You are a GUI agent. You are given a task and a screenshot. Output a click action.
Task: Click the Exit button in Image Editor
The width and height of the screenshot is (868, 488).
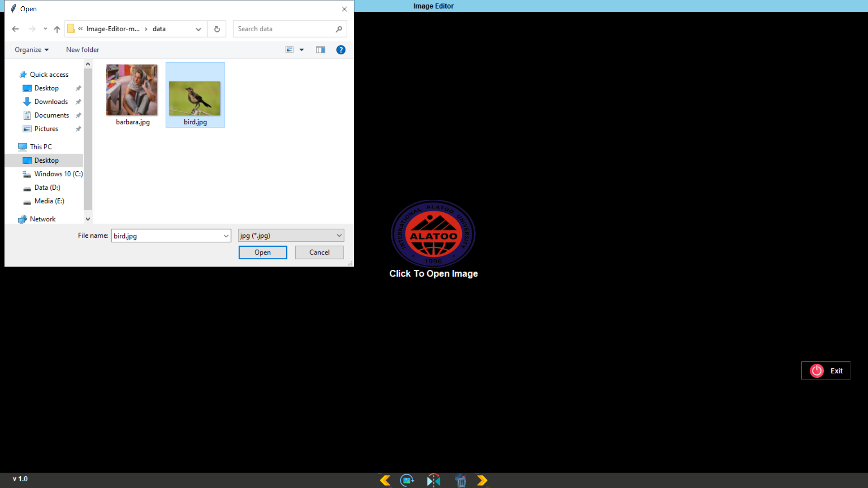click(826, 371)
